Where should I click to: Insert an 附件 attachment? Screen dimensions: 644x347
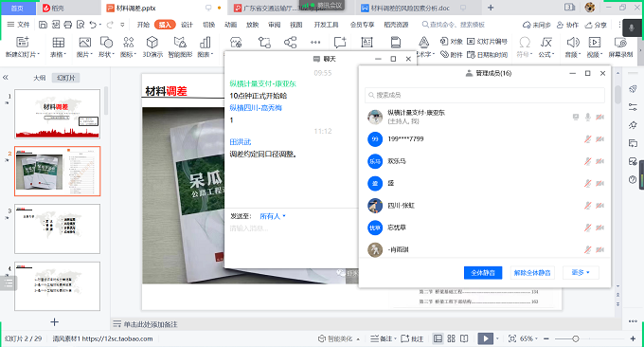point(452,54)
